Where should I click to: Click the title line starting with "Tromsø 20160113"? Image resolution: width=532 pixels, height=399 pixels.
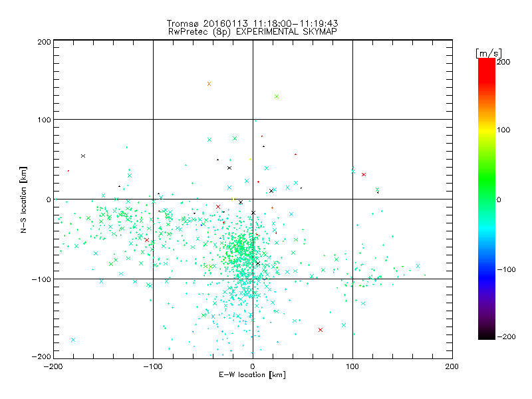pos(252,23)
